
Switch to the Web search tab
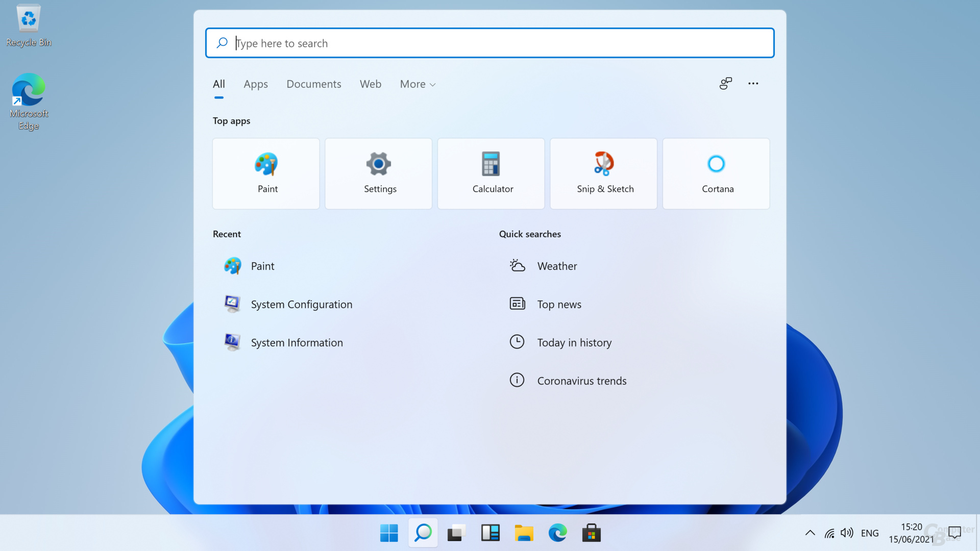pos(371,84)
